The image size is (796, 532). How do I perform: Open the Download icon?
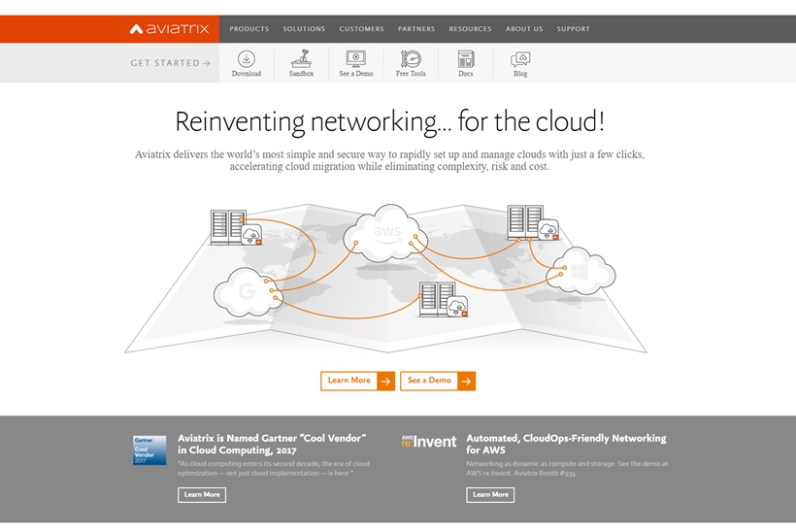pyautogui.click(x=247, y=59)
